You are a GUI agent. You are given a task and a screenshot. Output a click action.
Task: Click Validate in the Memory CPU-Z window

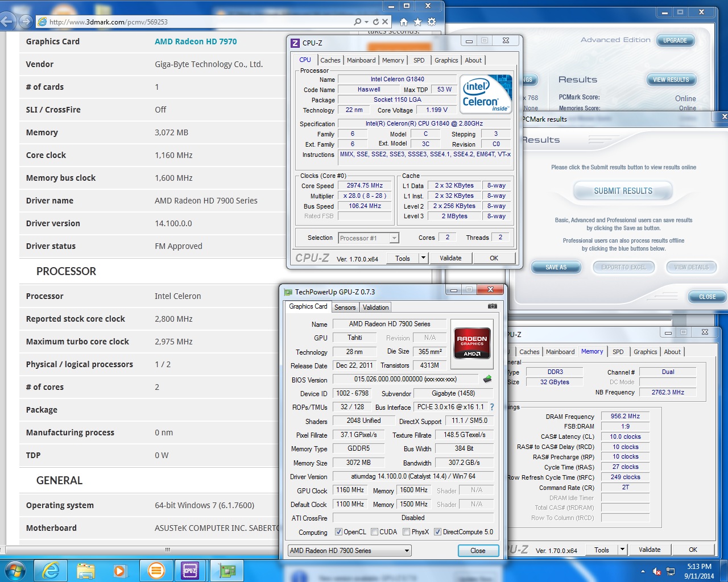coord(650,550)
